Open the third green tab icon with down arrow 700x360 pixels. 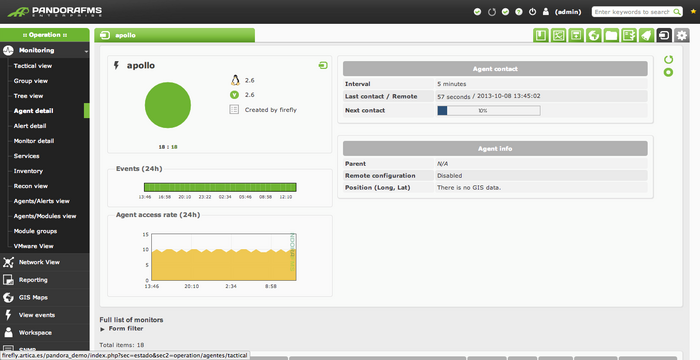click(x=576, y=35)
